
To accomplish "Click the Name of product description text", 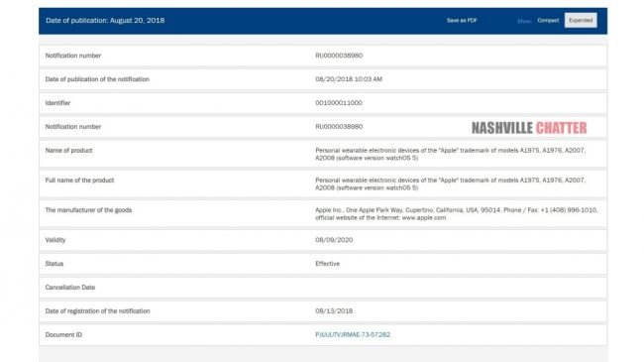I will click(x=451, y=155).
